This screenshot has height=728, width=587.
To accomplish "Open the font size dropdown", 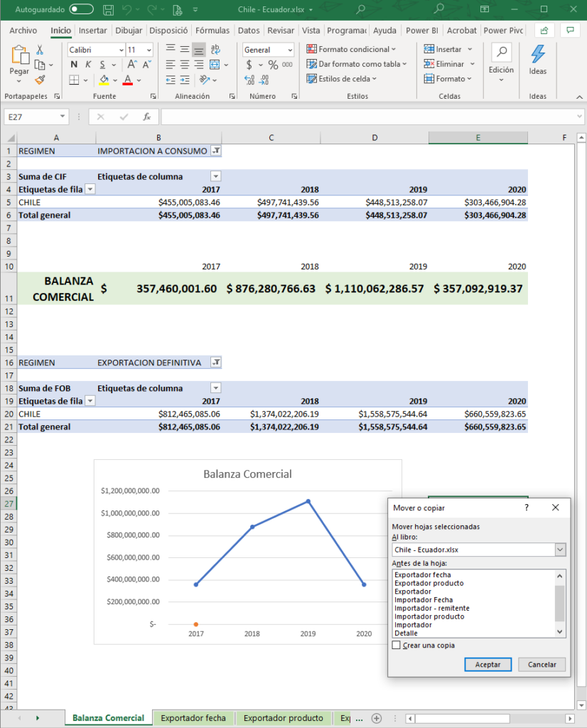I will coord(149,50).
